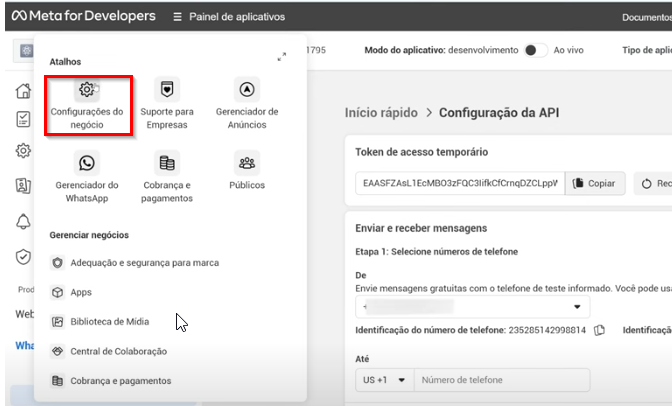Open Gerenciador do WhatsApp shortcut

tap(87, 178)
